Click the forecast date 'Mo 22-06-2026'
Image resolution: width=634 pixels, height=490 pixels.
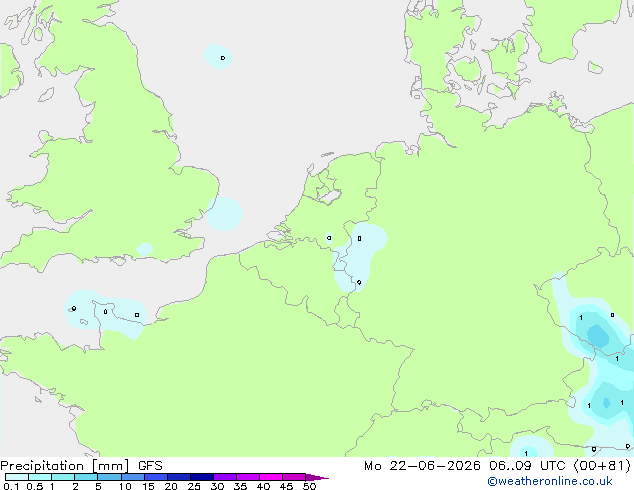[x=422, y=466]
